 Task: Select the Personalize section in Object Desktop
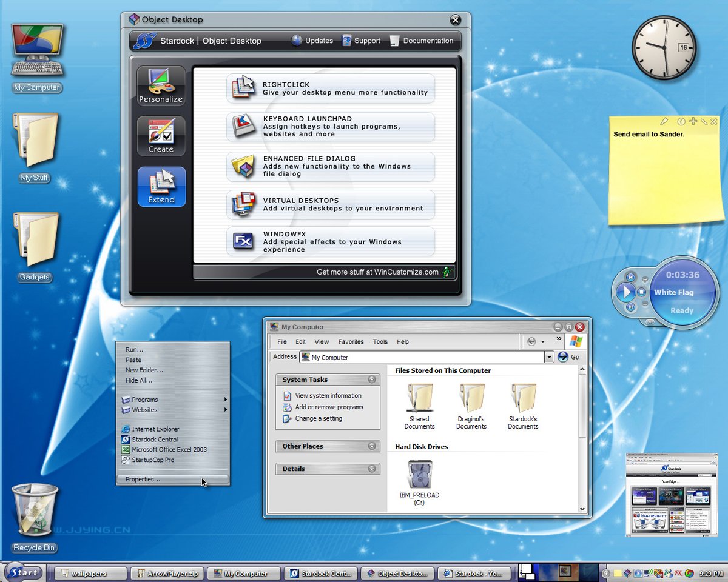161,85
